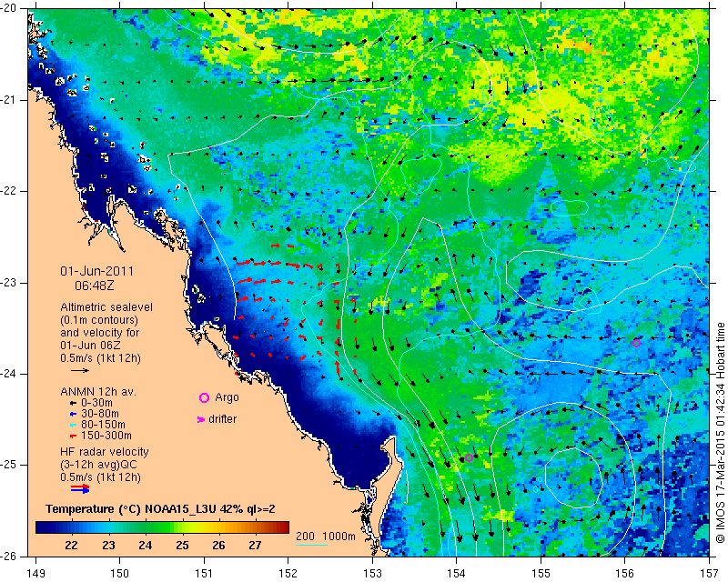Click the dark red end of the temperature colorbar
The width and height of the screenshot is (728, 582).
284,527
